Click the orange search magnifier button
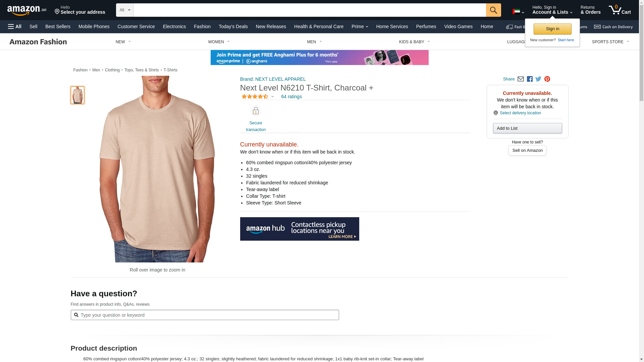644x362 pixels. [493, 10]
